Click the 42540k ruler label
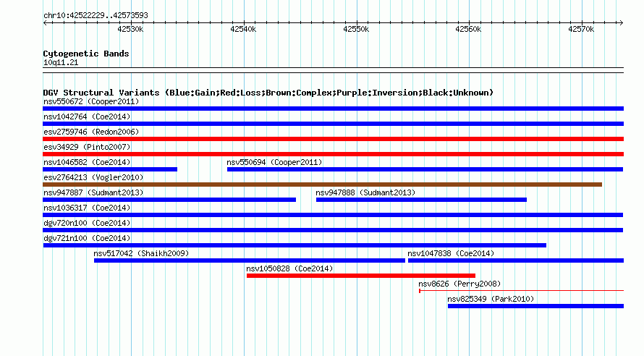Screen dimensions: 644x356 click(243, 29)
